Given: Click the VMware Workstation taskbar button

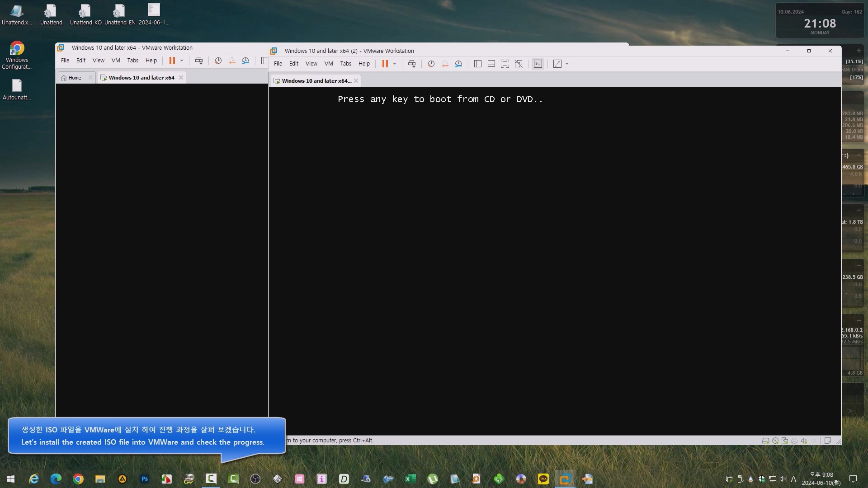Looking at the screenshot, I should [x=566, y=479].
